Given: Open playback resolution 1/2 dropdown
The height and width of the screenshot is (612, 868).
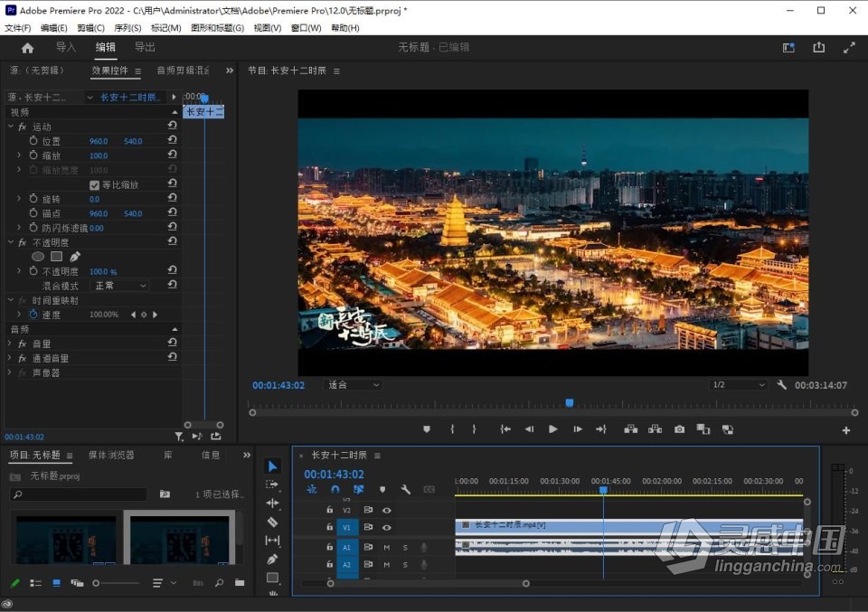Looking at the screenshot, I should click(x=739, y=384).
